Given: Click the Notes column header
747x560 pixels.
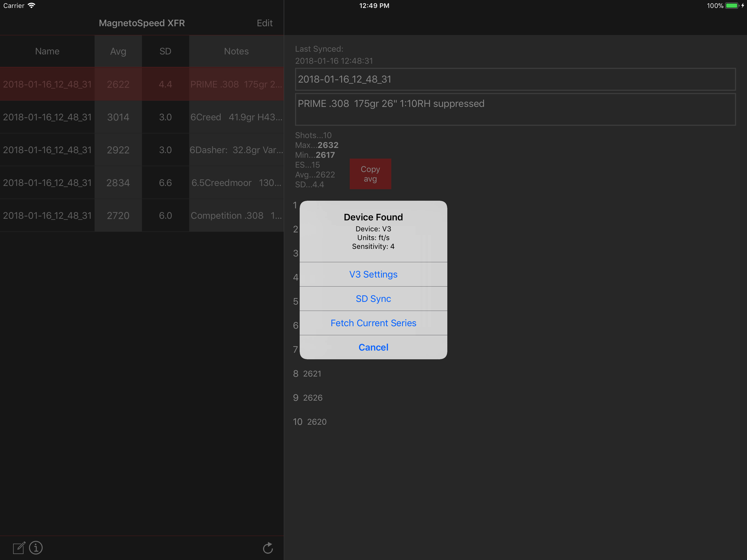Looking at the screenshot, I should [x=236, y=51].
